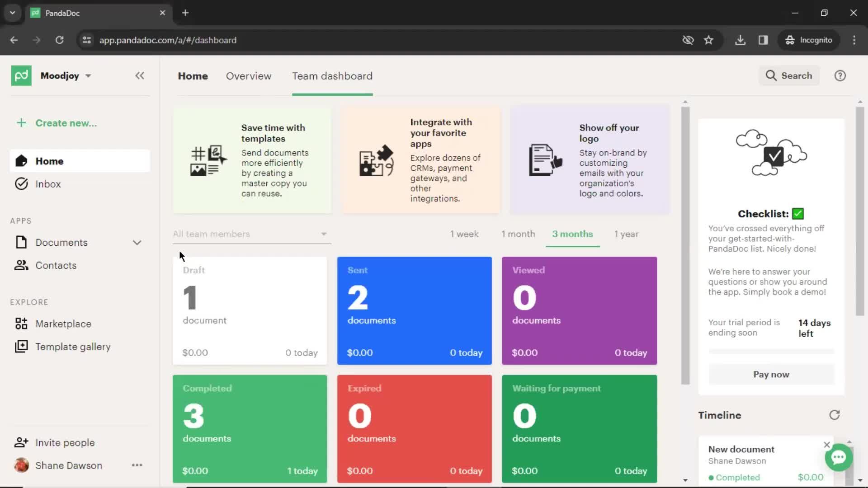The image size is (868, 488).
Task: Go back with browser back arrow
Action: [14, 40]
